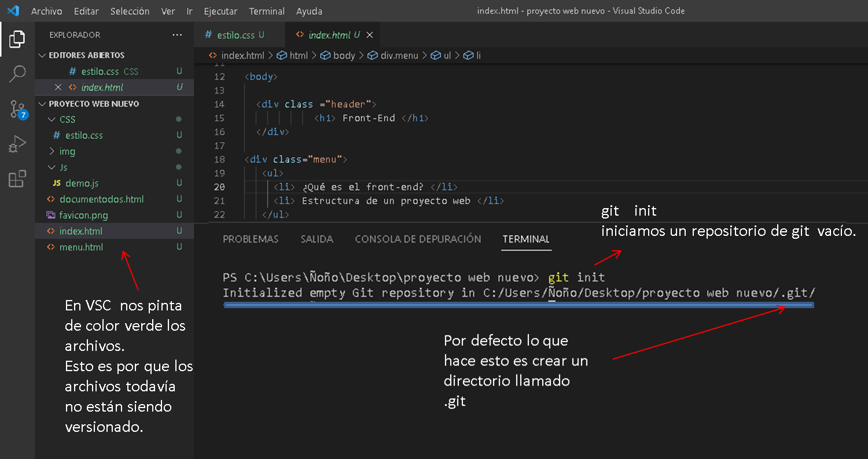Image resolution: width=868 pixels, height=459 pixels.
Task: Click the ul breadcrumb segment
Action: [x=440, y=55]
